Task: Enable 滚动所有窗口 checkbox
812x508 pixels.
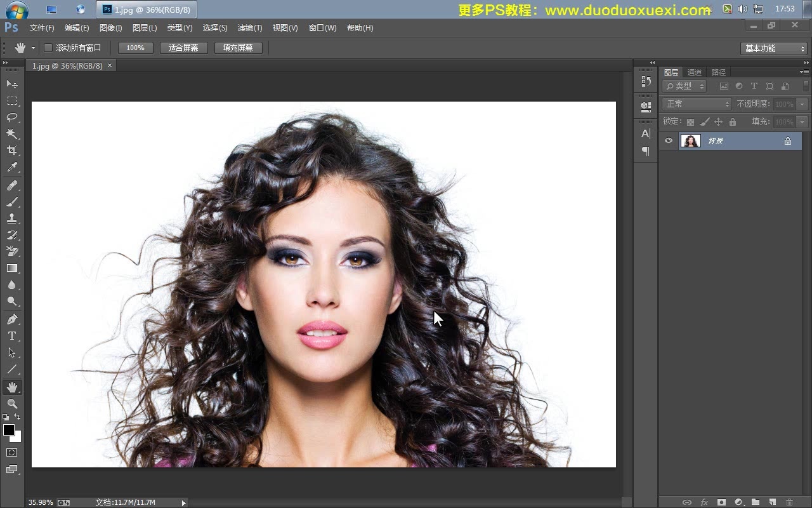Action: point(48,48)
